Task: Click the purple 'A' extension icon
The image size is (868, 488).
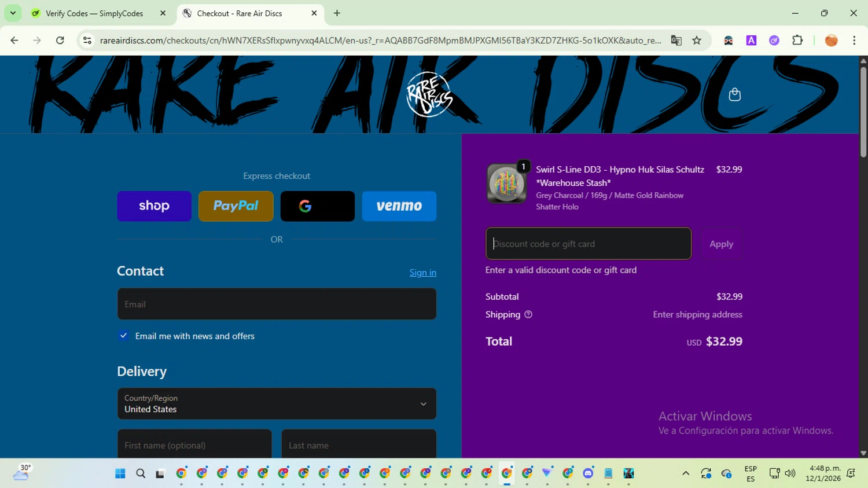Action: coord(751,41)
